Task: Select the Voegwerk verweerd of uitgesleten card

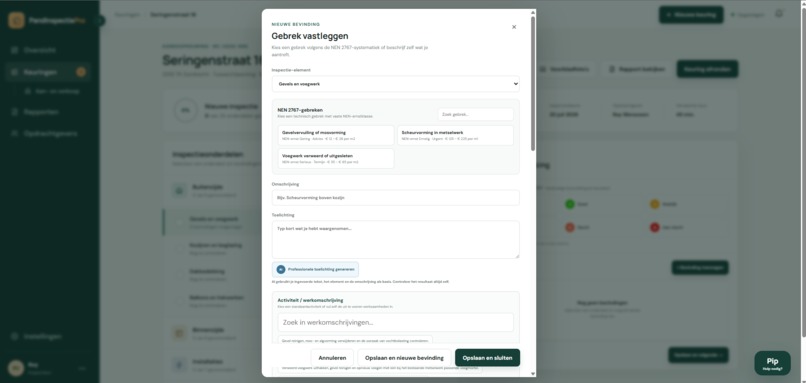Action: [x=336, y=158]
